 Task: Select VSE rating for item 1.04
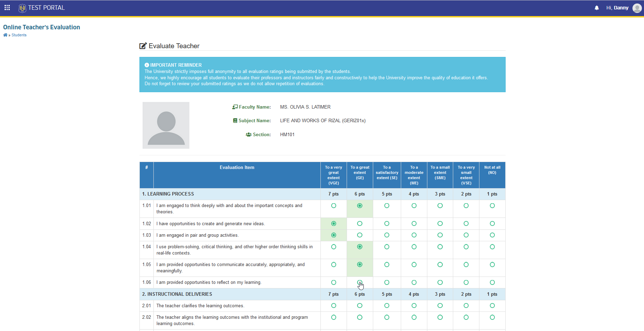466,247
